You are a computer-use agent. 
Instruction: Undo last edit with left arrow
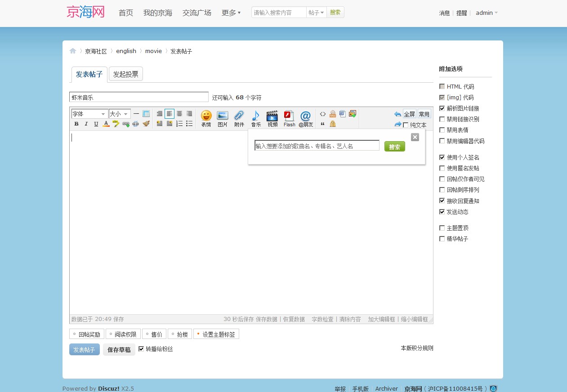coord(397,114)
